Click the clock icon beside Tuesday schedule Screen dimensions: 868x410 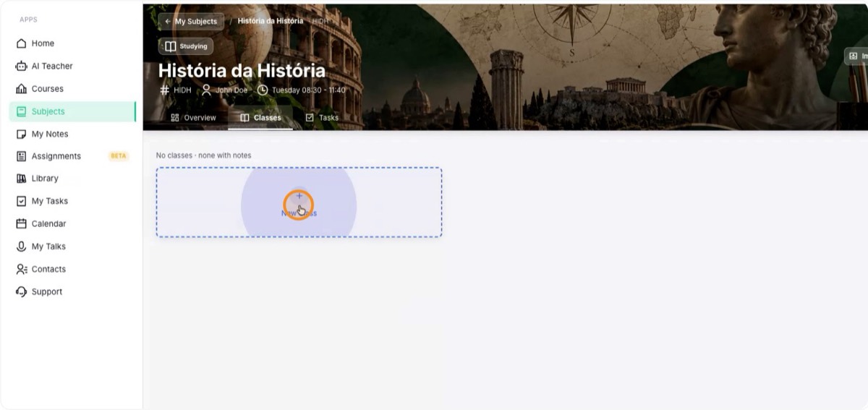tap(263, 90)
